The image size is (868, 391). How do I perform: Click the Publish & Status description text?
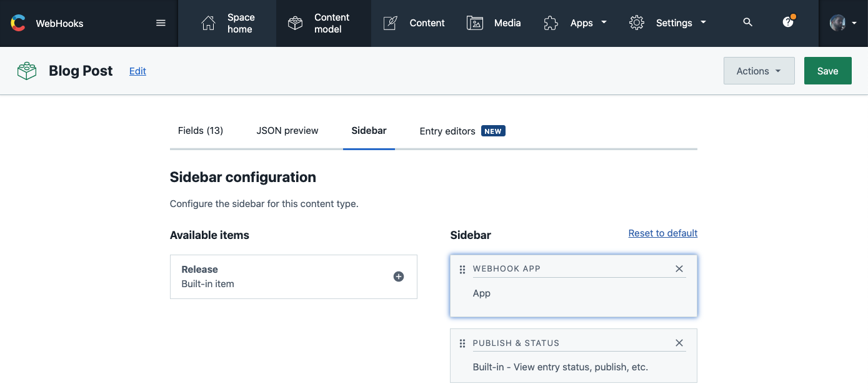tap(561, 367)
